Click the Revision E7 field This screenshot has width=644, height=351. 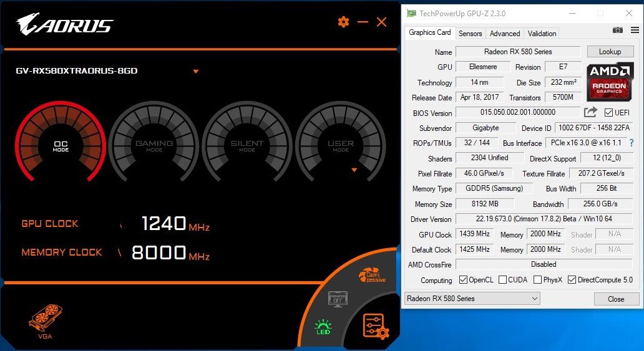coord(563,67)
